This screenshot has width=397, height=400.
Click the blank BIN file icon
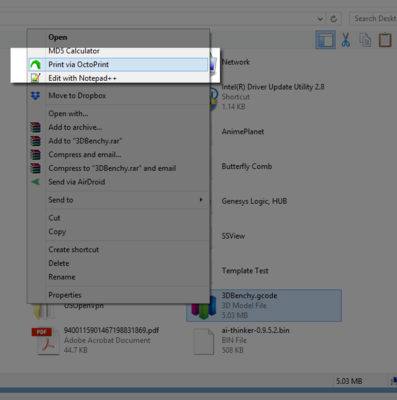click(x=204, y=341)
